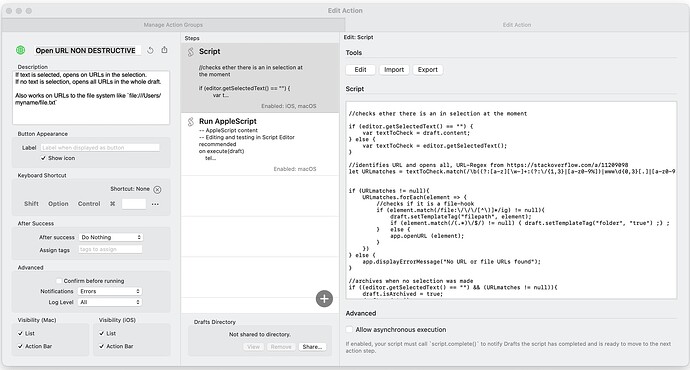
Task: Open the shortcut options ellipsis menu
Action: tap(155, 204)
